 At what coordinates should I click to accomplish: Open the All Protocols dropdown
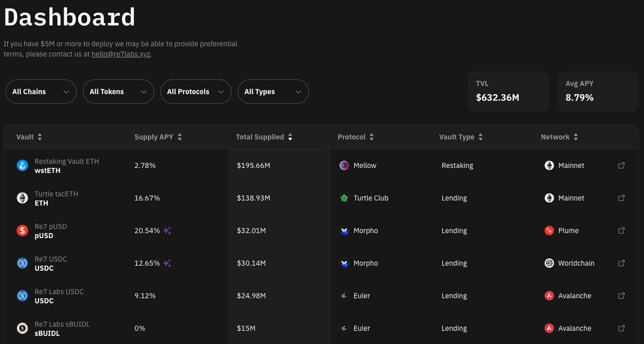(196, 92)
